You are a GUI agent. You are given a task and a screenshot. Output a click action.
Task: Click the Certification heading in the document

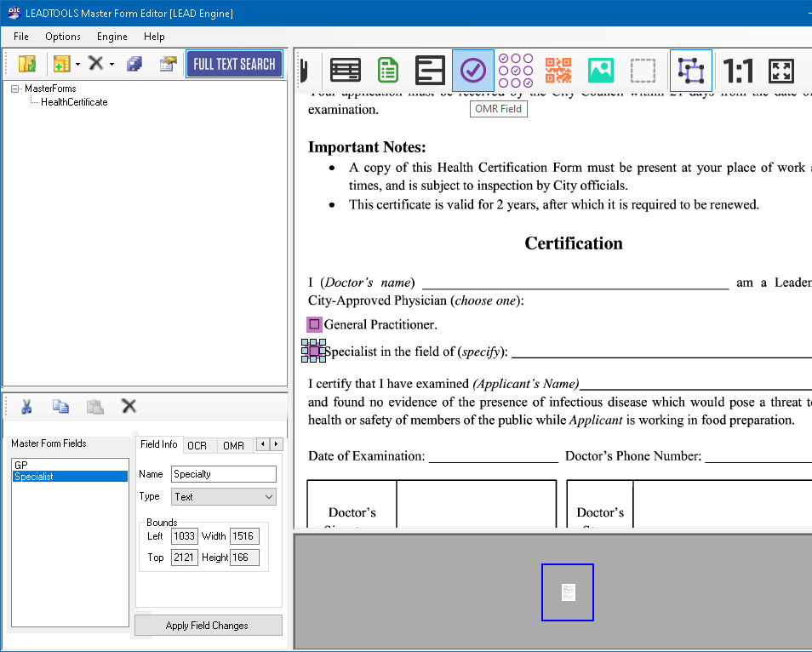coord(574,243)
